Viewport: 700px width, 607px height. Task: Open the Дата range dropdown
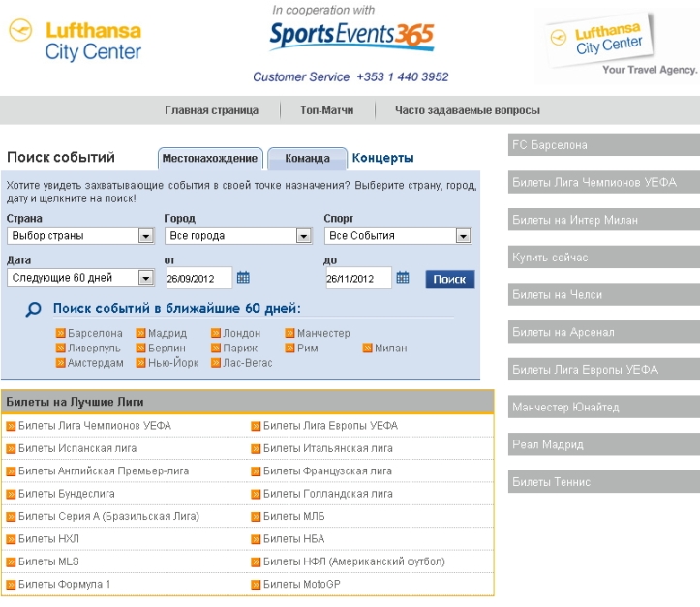click(80, 278)
